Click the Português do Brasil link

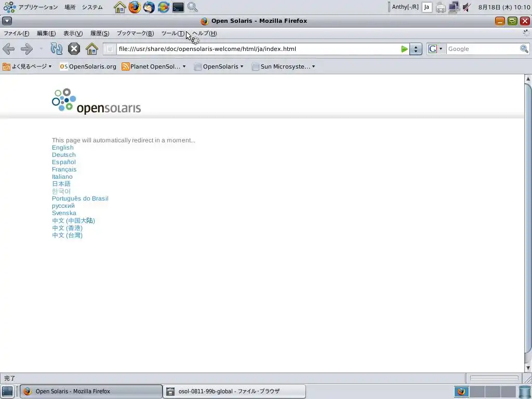coord(80,198)
